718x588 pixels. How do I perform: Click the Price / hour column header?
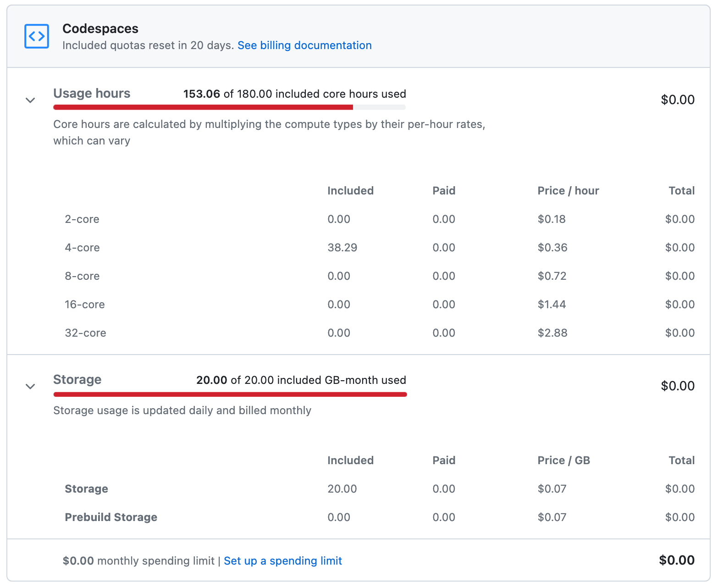pyautogui.click(x=568, y=191)
